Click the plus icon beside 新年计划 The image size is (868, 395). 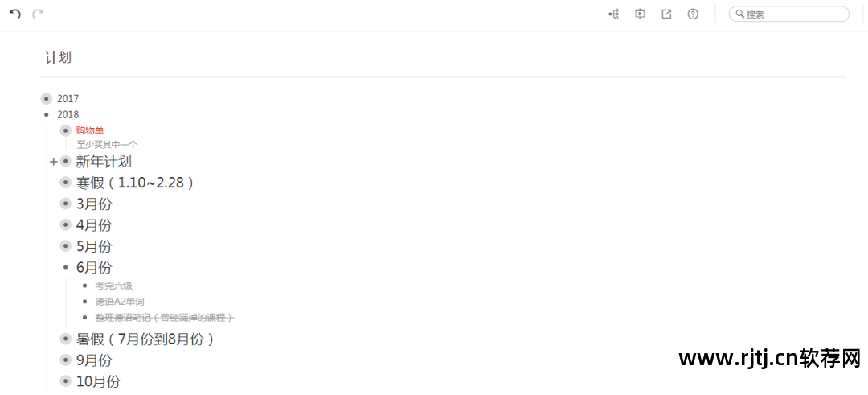54,162
